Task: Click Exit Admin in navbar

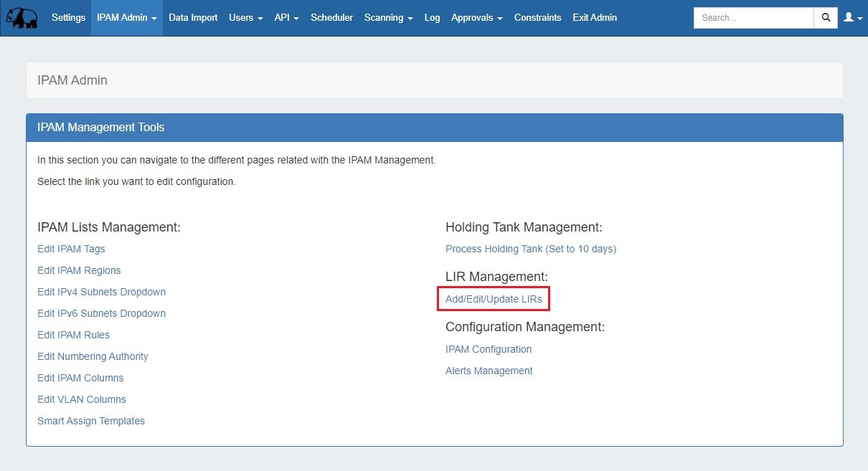Action: 594,18
